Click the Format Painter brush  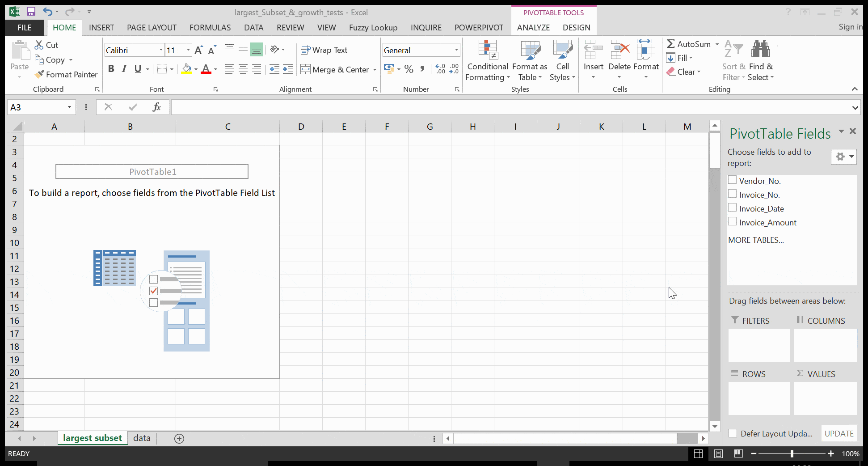point(39,74)
